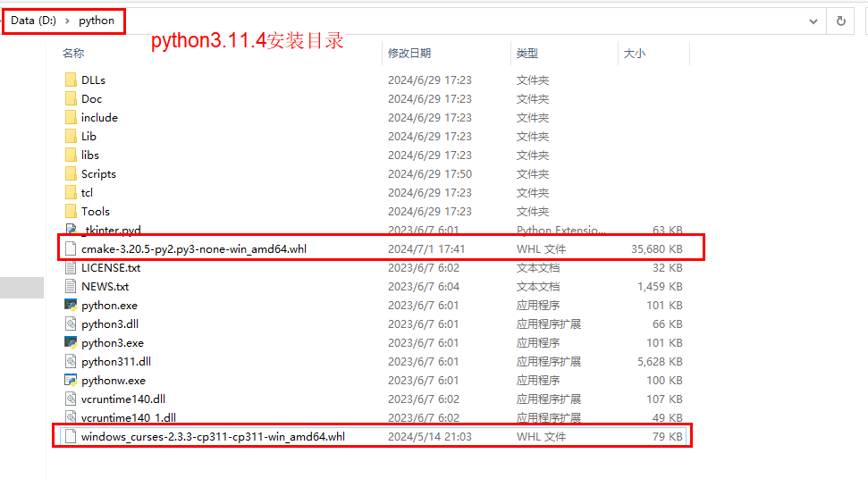Sort by the 大小 column header
868x479 pixels.
coord(634,54)
